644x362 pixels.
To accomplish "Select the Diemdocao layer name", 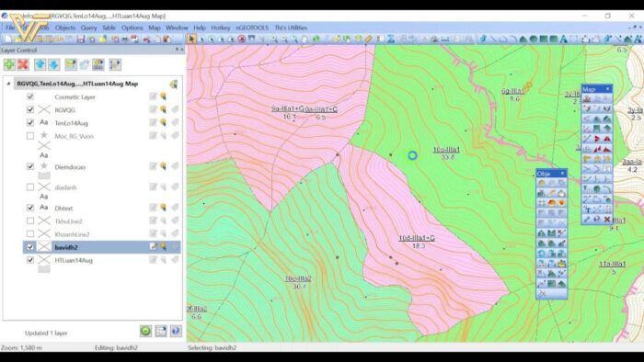I will pyautogui.click(x=70, y=167).
